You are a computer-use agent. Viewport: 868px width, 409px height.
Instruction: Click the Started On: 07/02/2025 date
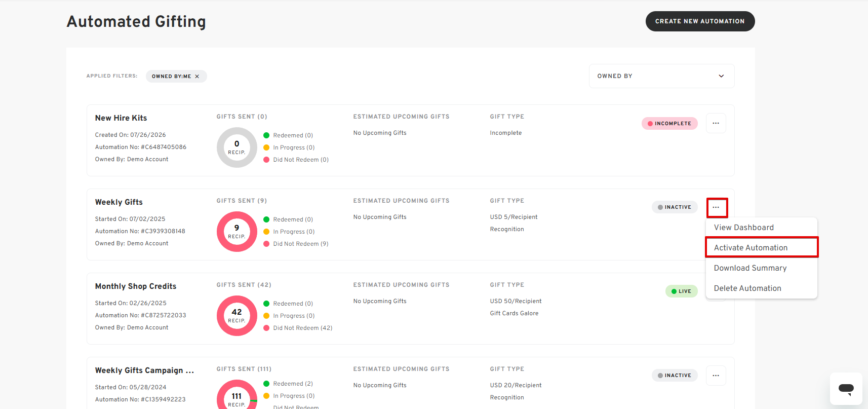point(130,219)
